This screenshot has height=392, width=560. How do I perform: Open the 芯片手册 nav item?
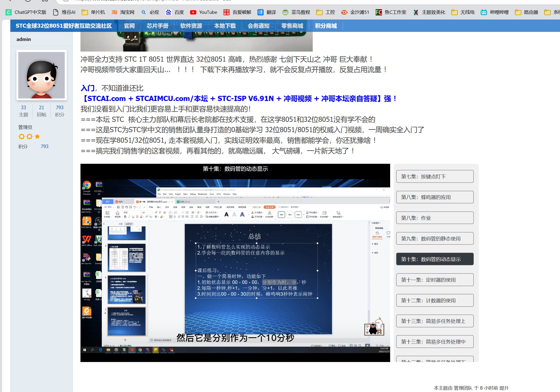(158, 26)
